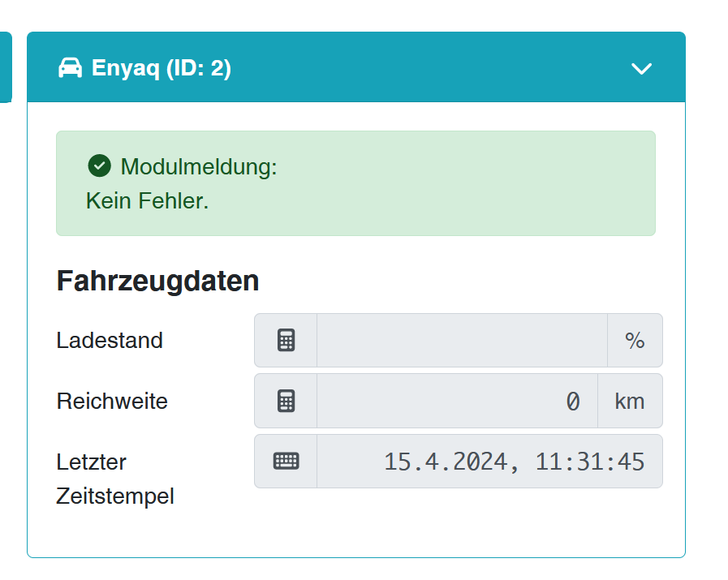Click the Kein Fehler message text
Screen dimensions: 728x580
[147, 200]
